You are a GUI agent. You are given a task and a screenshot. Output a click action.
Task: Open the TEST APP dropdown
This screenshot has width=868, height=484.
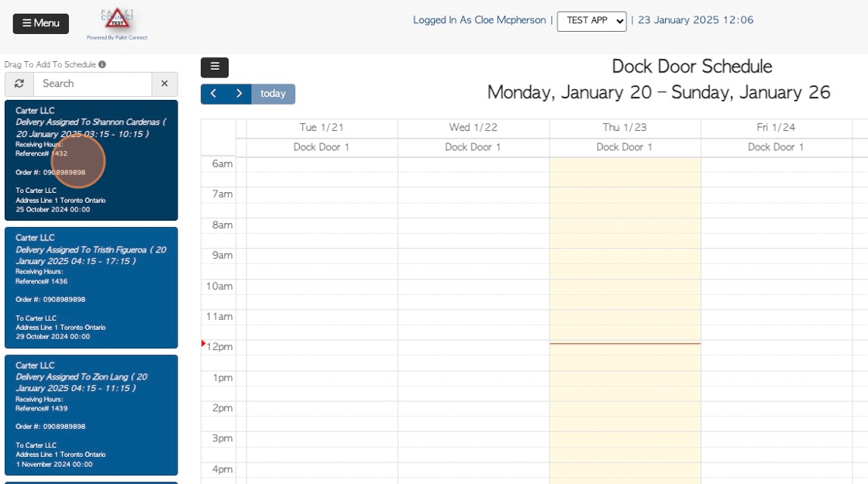pos(592,21)
